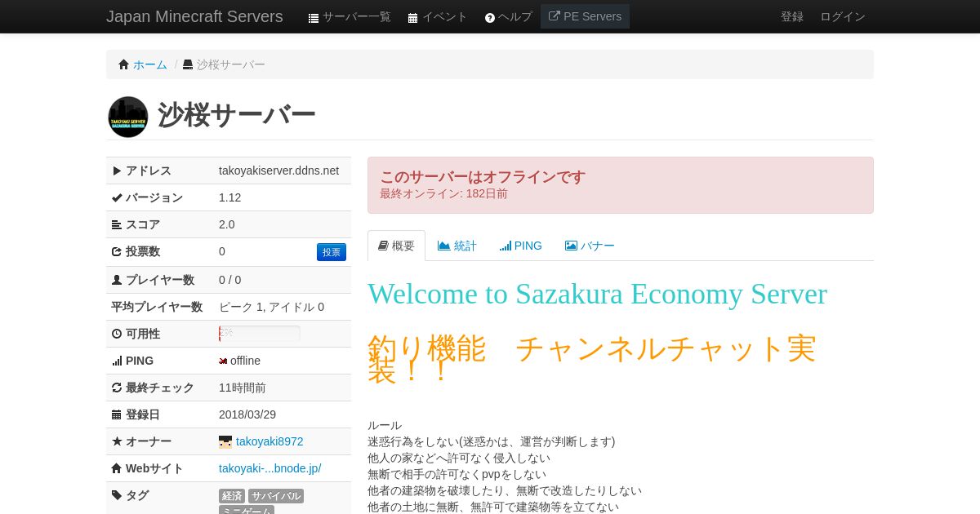This screenshot has height=514, width=980.
Task: Click the home icon in the breadcrumb
Action: pyautogui.click(x=124, y=64)
